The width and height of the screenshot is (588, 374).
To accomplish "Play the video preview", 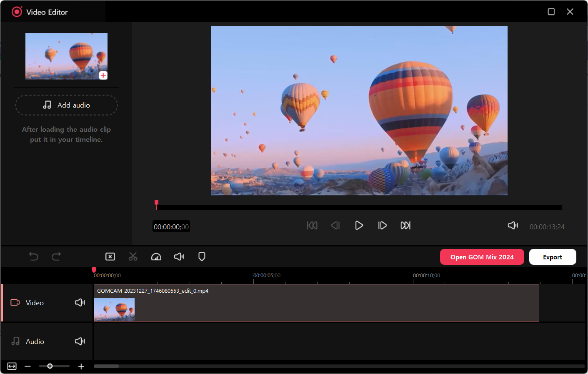I will coord(359,226).
